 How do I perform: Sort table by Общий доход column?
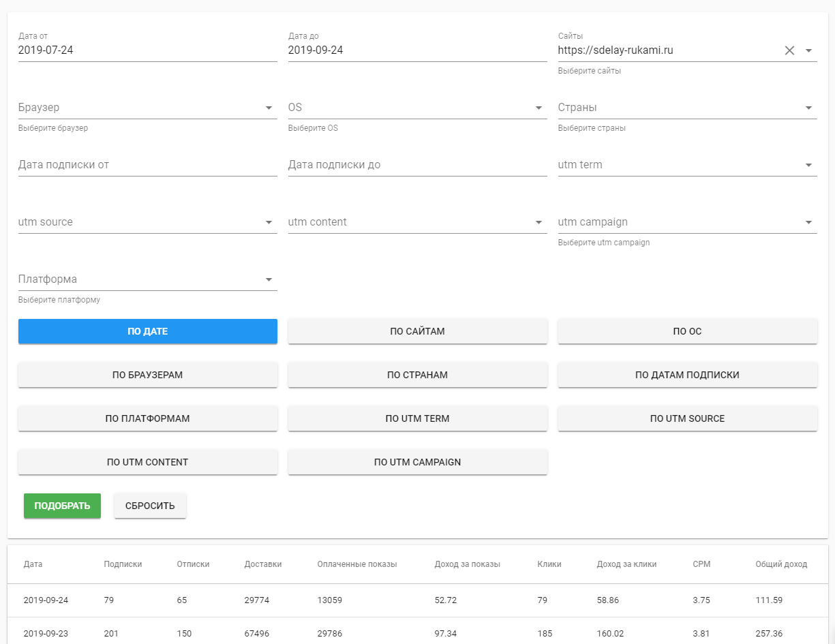780,564
